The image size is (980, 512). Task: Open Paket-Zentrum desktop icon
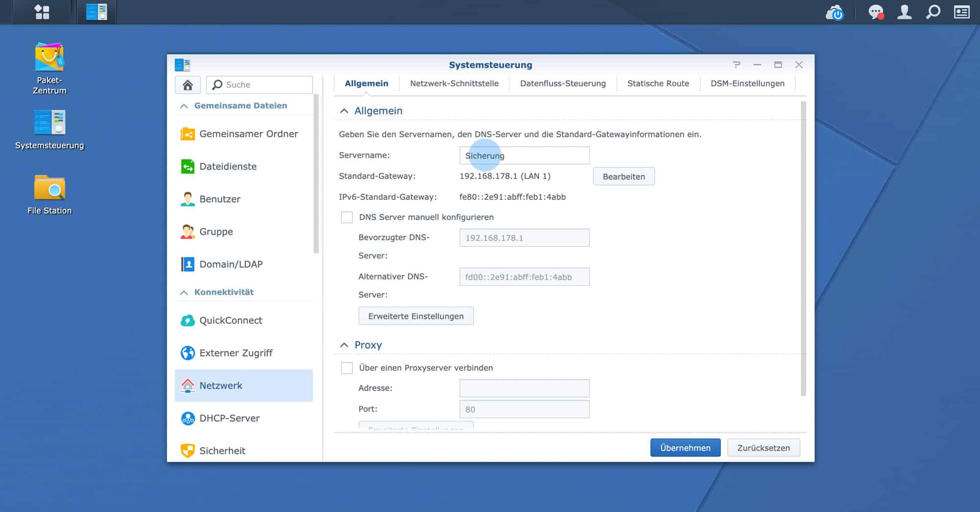coord(49,69)
